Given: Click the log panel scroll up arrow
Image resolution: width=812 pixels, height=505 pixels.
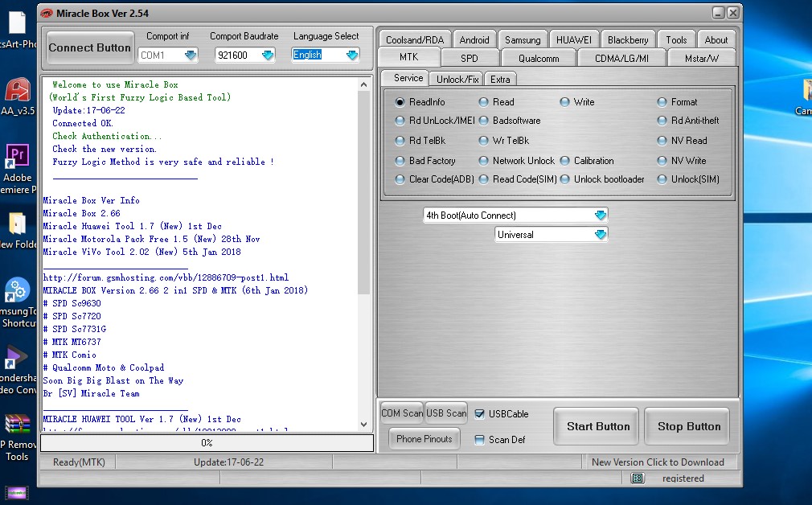Looking at the screenshot, I should 363,84.
